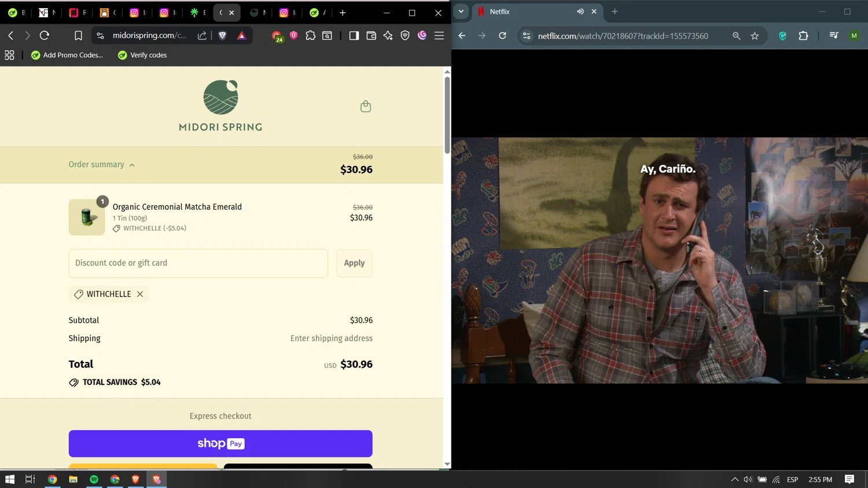
Task: Open 'Verify codes' bookmark
Action: click(142, 55)
